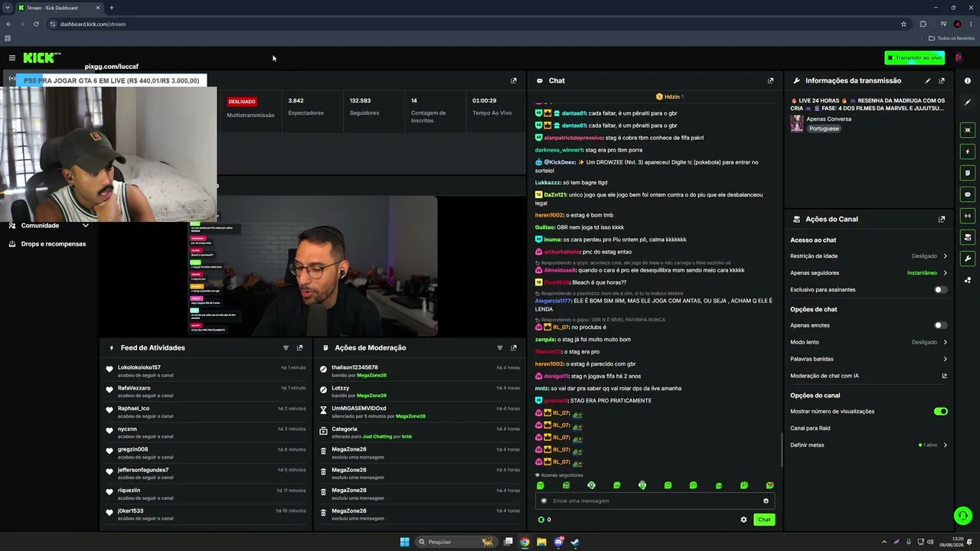
Task: Bookmark this page with the star icon
Action: [x=903, y=24]
